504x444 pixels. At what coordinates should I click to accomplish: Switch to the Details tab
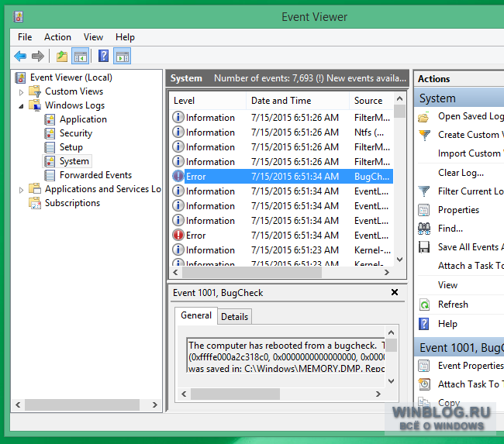235,317
